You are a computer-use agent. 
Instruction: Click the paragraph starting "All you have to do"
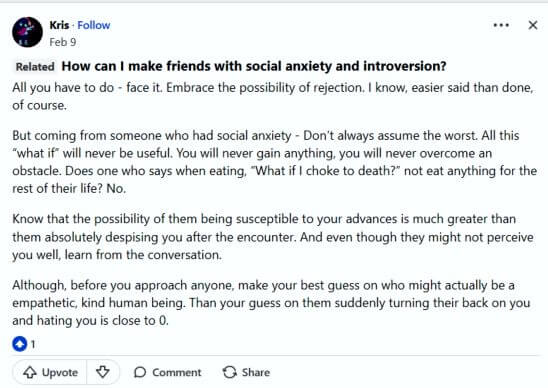273,96
